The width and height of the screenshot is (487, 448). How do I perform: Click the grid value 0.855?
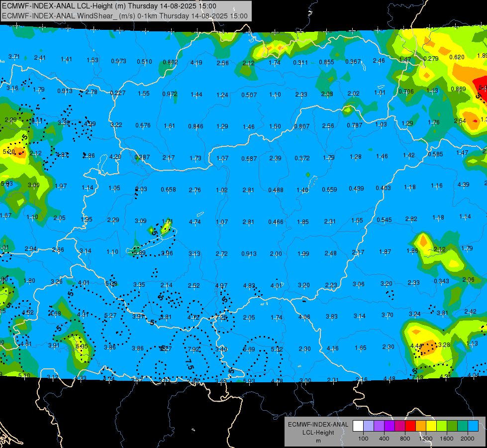pyautogui.click(x=326, y=62)
